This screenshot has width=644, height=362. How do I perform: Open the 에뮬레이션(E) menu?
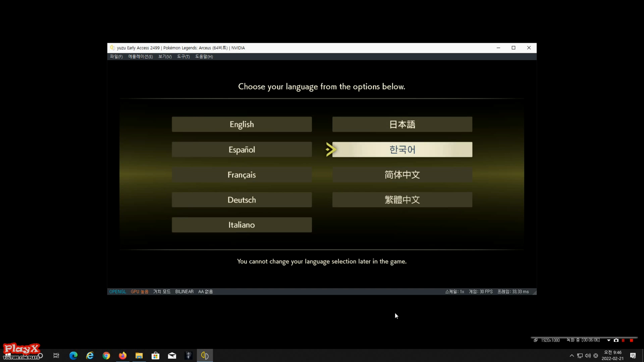(140, 57)
